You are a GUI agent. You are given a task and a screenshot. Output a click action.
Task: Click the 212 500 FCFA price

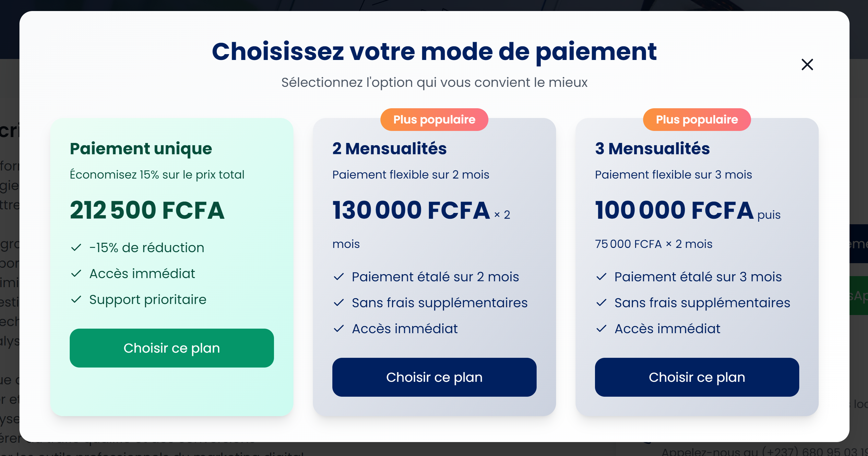click(147, 210)
